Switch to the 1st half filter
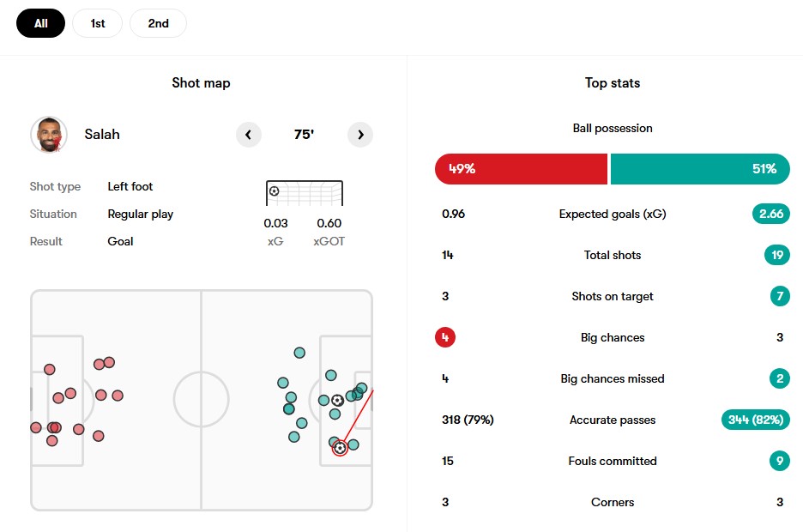Screen dimensions: 803x532 97,23
